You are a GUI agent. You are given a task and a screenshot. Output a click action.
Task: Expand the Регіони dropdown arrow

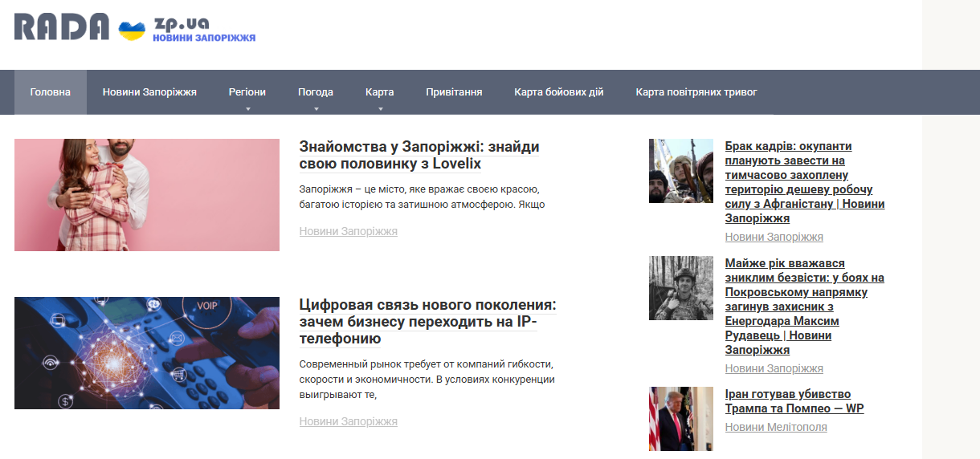coord(247,108)
